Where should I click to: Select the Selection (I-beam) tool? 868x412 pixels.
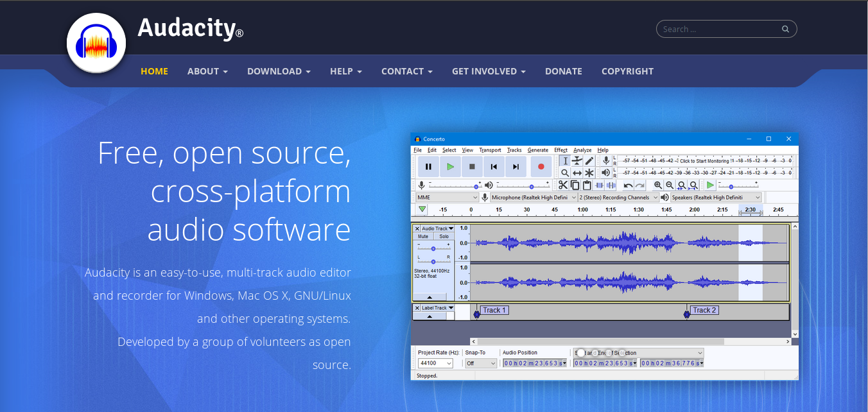pos(565,160)
